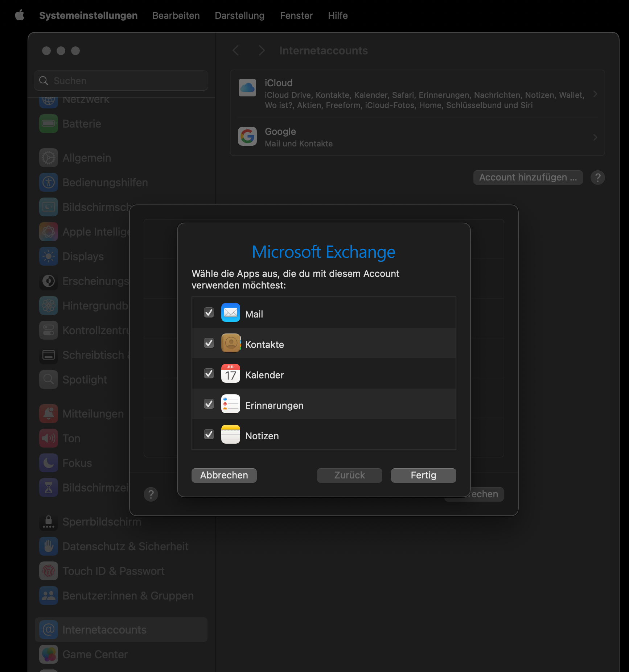Click the Notizen app icon
Image resolution: width=629 pixels, height=672 pixels.
231,434
